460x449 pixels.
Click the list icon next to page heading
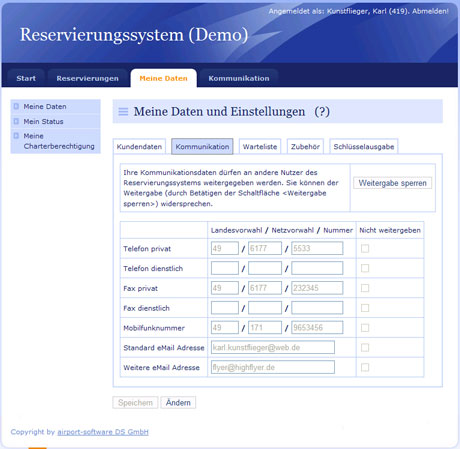123,111
